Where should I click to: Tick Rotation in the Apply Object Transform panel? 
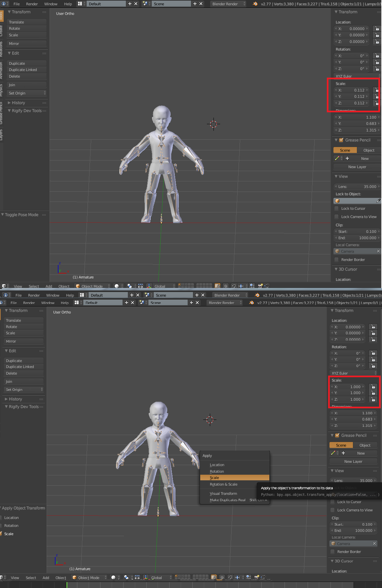coord(1,526)
